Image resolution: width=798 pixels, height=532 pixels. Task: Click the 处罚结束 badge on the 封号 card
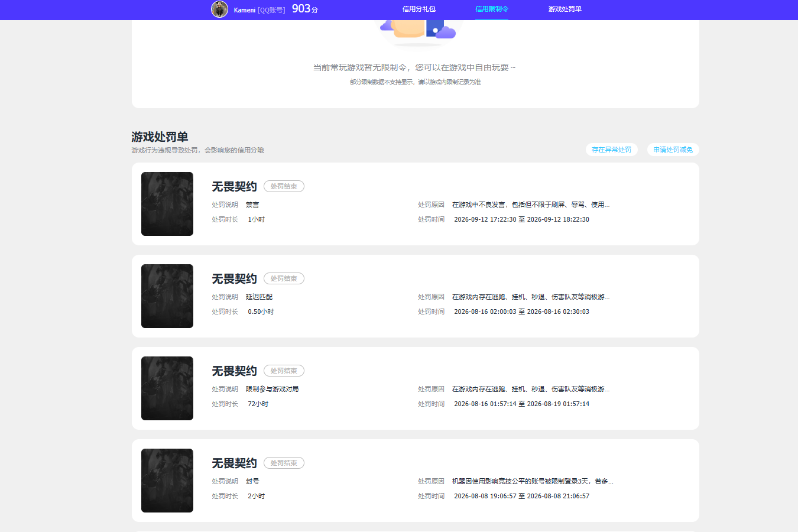point(284,463)
